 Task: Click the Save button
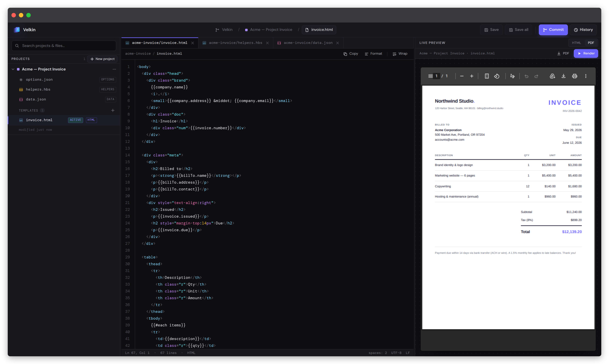(492, 30)
